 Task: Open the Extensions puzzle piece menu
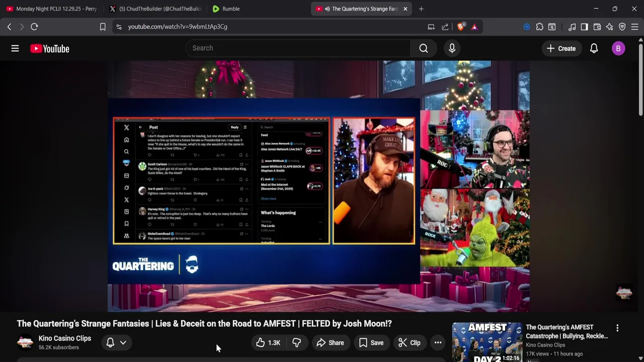click(x=540, y=27)
